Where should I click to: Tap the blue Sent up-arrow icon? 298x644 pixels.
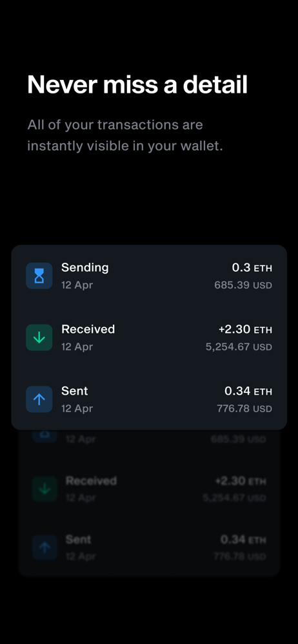click(39, 399)
